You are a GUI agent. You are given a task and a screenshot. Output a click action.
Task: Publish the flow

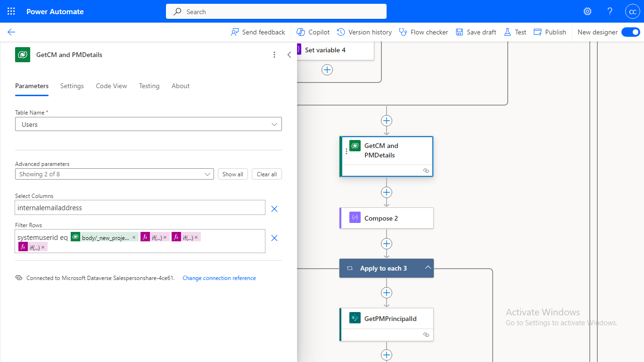click(550, 32)
